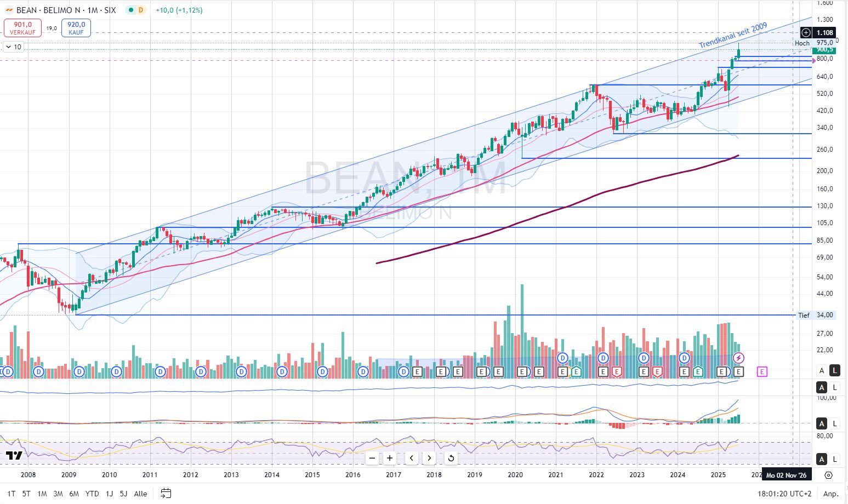Screen dimensions: 848x504
Task: Select the YTD time range
Action: coord(92,494)
